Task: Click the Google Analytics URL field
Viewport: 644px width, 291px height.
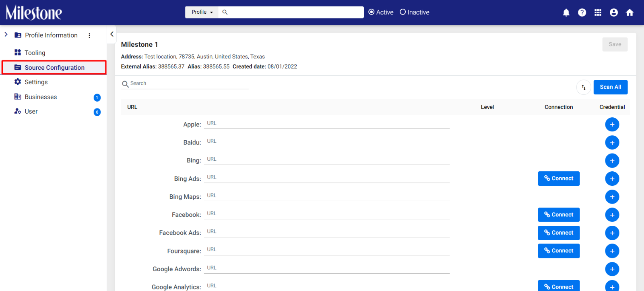Action: pos(327,286)
